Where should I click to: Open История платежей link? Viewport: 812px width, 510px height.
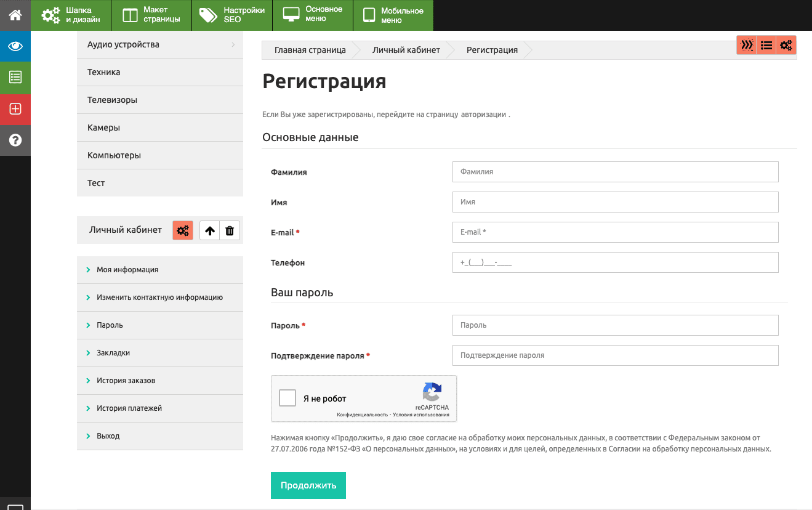(160, 408)
